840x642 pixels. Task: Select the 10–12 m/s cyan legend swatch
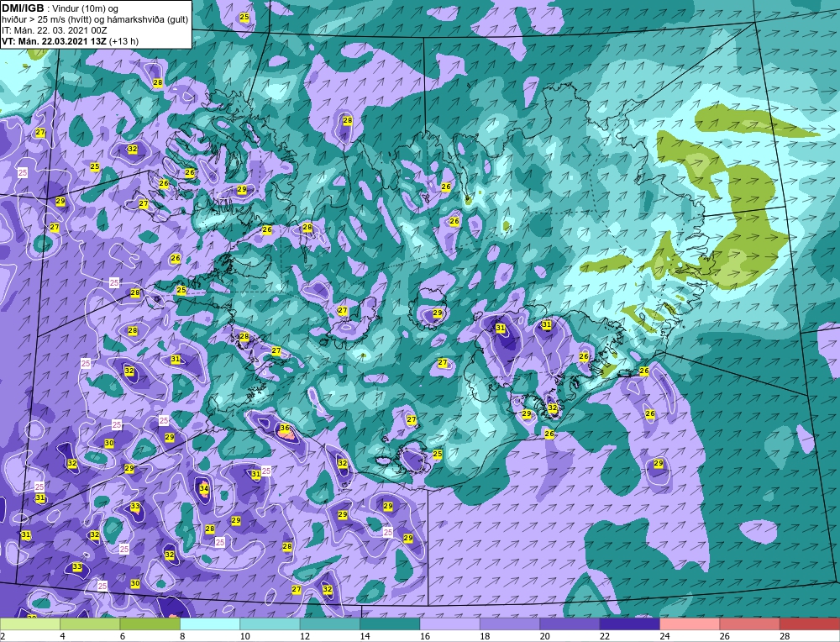pyautogui.click(x=270, y=624)
